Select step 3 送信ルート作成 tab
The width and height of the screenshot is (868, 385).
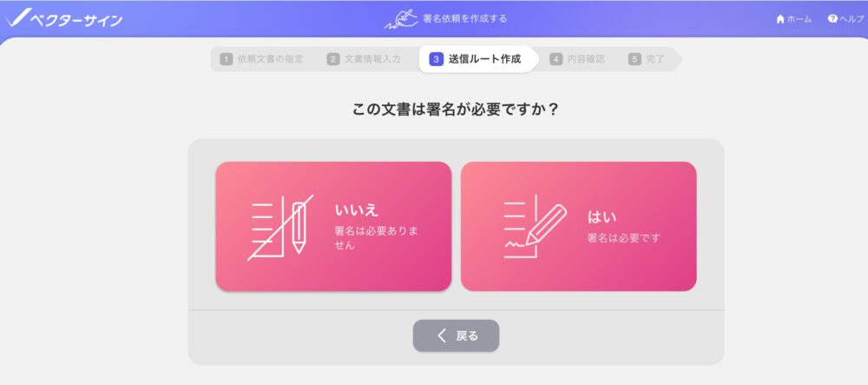tap(477, 59)
